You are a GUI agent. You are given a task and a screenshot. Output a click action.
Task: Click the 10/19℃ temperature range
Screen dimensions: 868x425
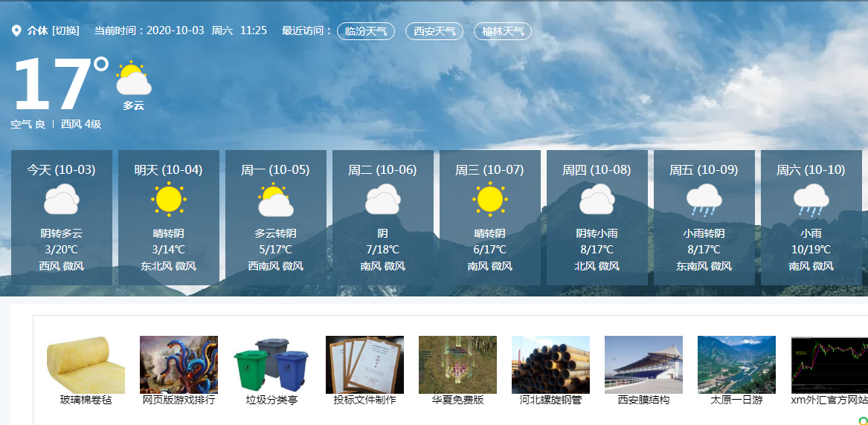(x=811, y=250)
